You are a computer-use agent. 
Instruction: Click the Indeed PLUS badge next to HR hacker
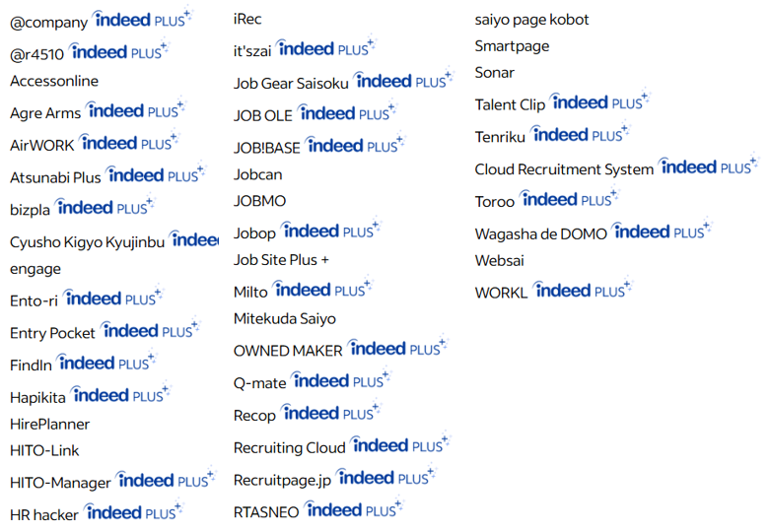(x=133, y=511)
